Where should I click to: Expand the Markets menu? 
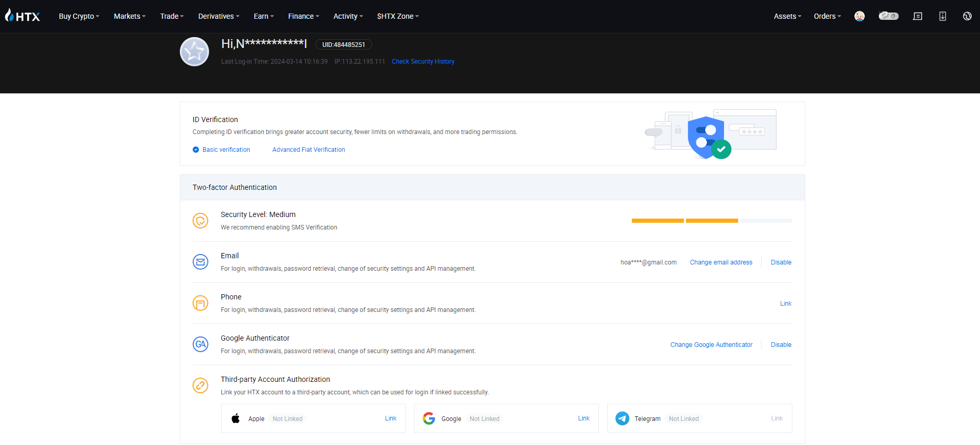130,16
